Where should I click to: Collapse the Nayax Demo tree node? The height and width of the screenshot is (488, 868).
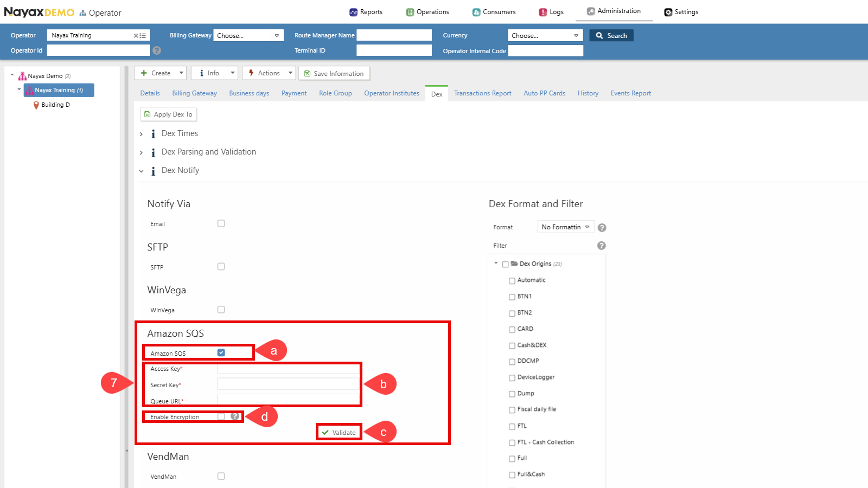point(12,75)
